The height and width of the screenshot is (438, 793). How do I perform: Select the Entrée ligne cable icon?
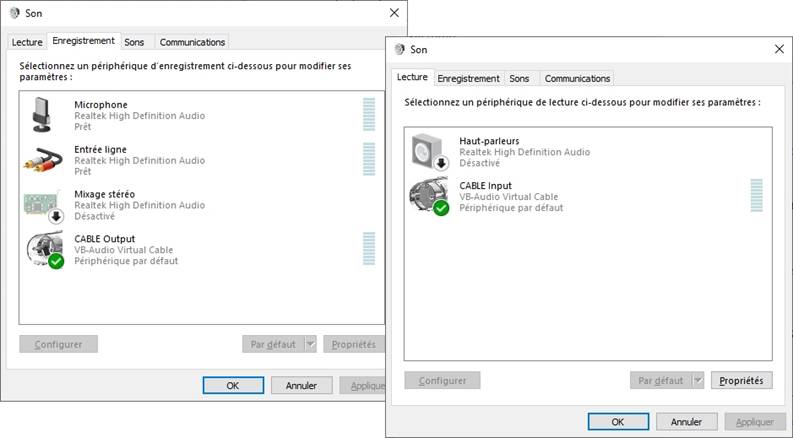click(x=43, y=159)
